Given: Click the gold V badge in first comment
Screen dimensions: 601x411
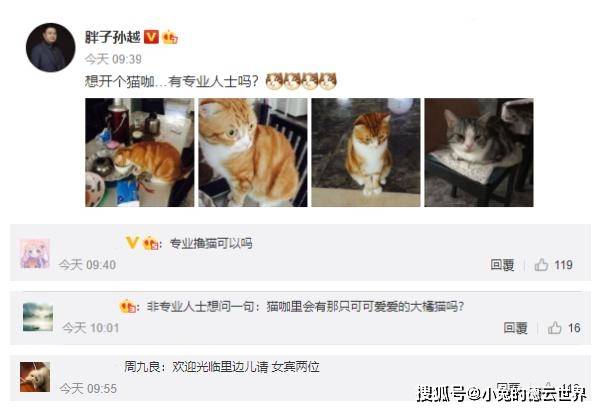Looking at the screenshot, I should 132,243.
